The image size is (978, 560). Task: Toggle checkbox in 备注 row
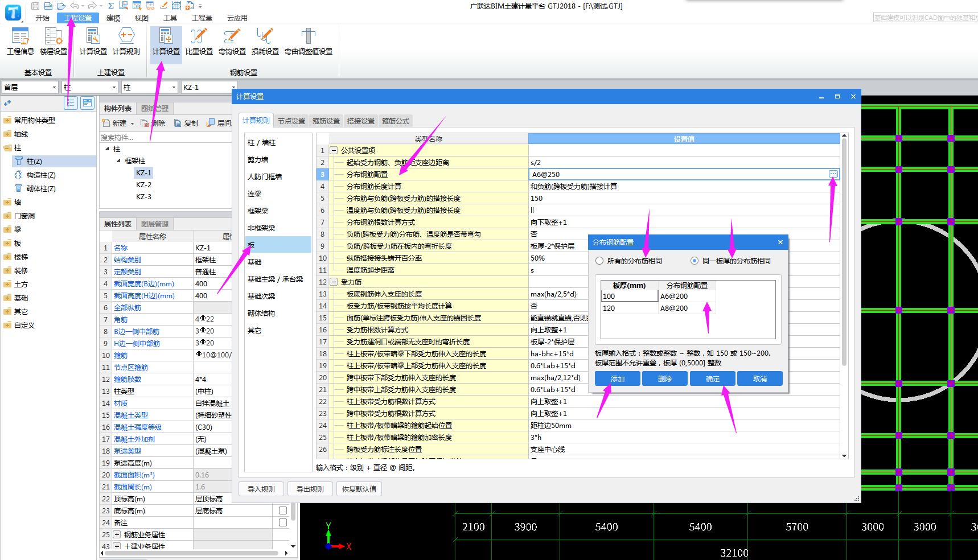pos(283,522)
